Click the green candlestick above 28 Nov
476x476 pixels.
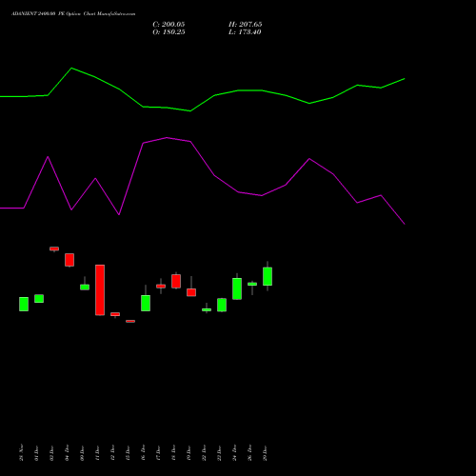coord(24,304)
